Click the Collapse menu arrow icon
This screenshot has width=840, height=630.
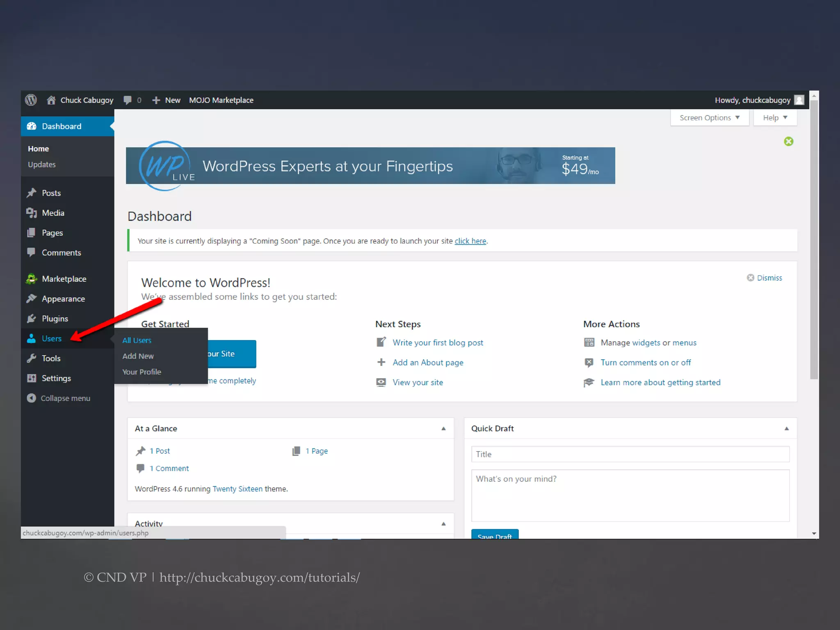[32, 398]
